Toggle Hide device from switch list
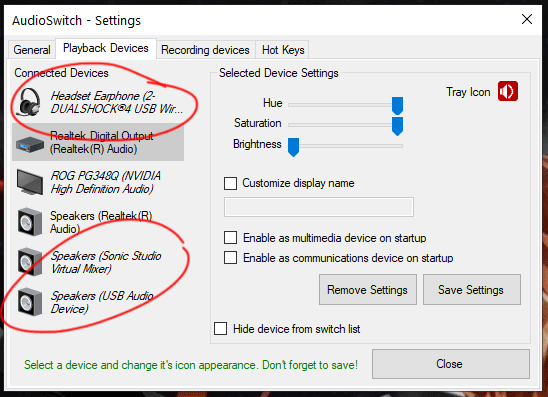The width and height of the screenshot is (548, 397). pos(221,329)
